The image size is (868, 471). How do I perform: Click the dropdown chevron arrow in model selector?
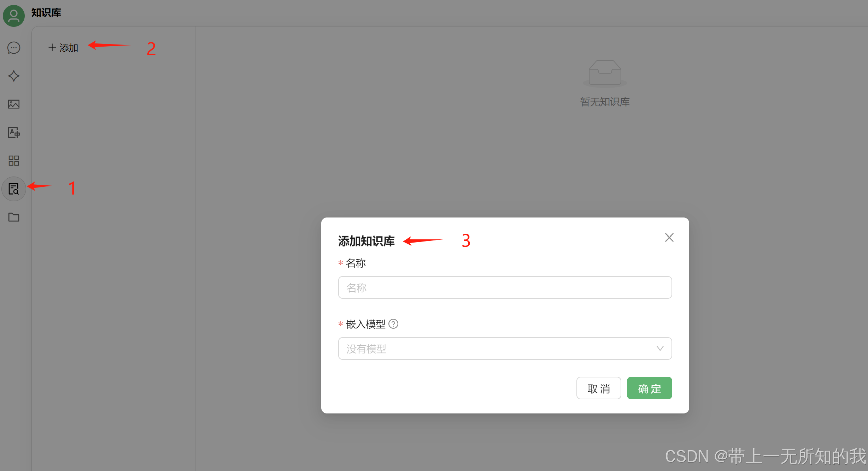click(660, 348)
